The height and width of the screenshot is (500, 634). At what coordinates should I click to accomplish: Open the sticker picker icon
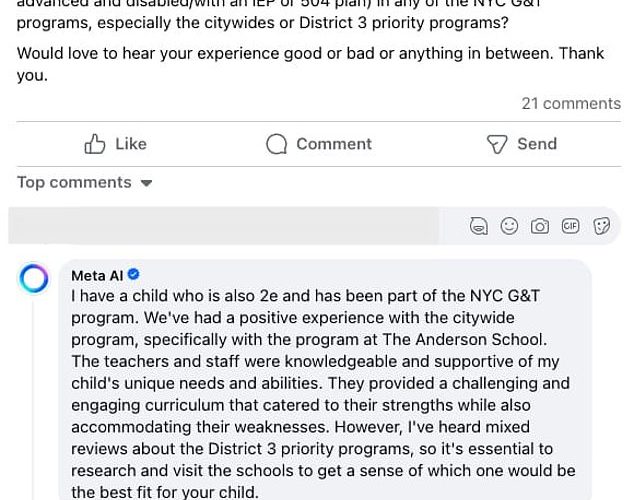[x=601, y=226]
